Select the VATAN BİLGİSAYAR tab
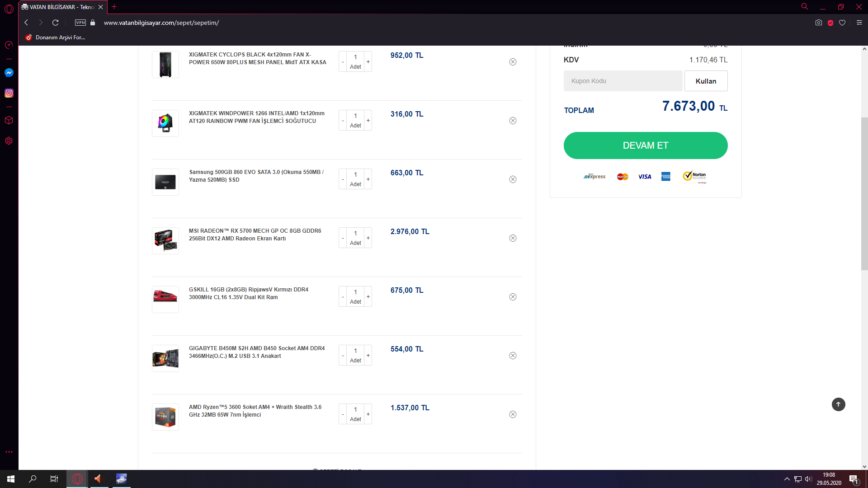The width and height of the screenshot is (868, 488). tap(63, 7)
